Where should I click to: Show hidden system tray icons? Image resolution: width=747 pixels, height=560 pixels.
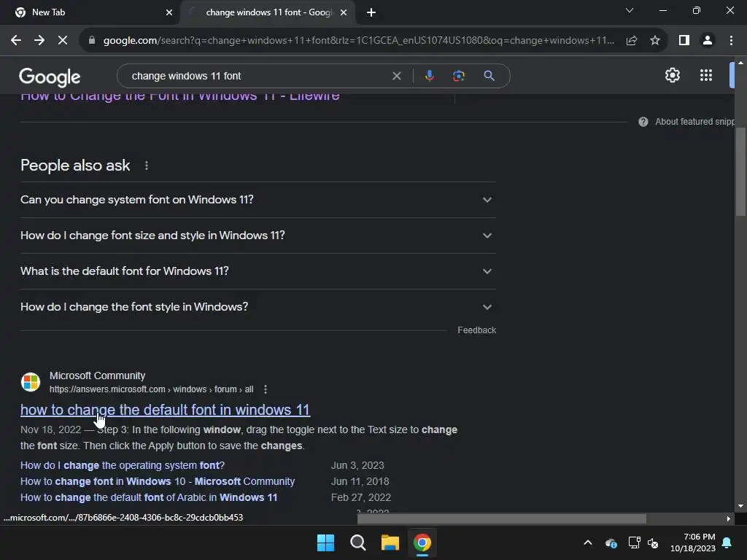click(588, 542)
